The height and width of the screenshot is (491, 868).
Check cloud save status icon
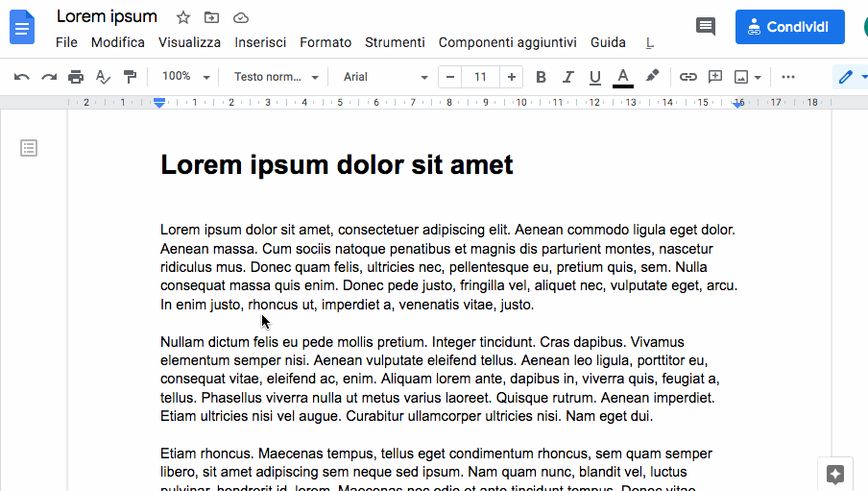pos(241,17)
